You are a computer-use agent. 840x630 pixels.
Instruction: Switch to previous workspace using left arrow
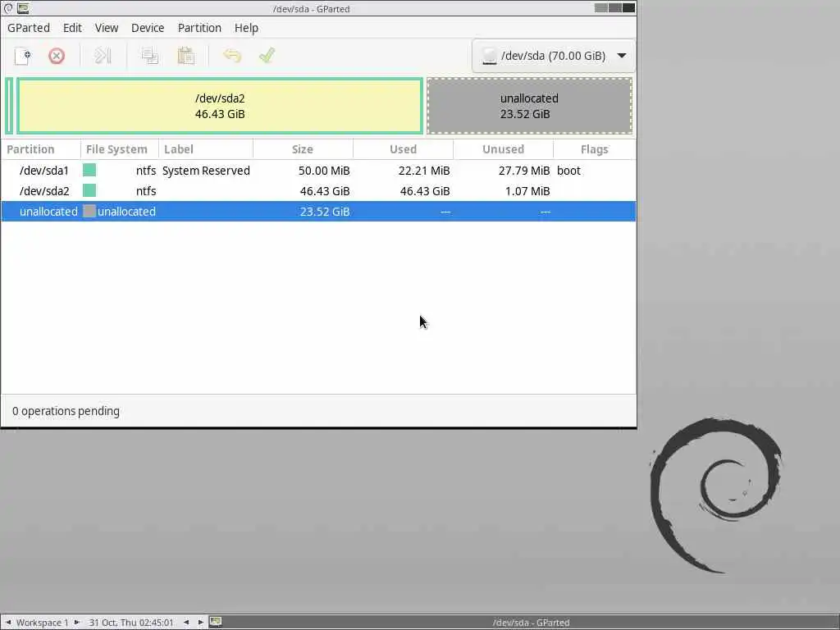[x=8, y=623]
